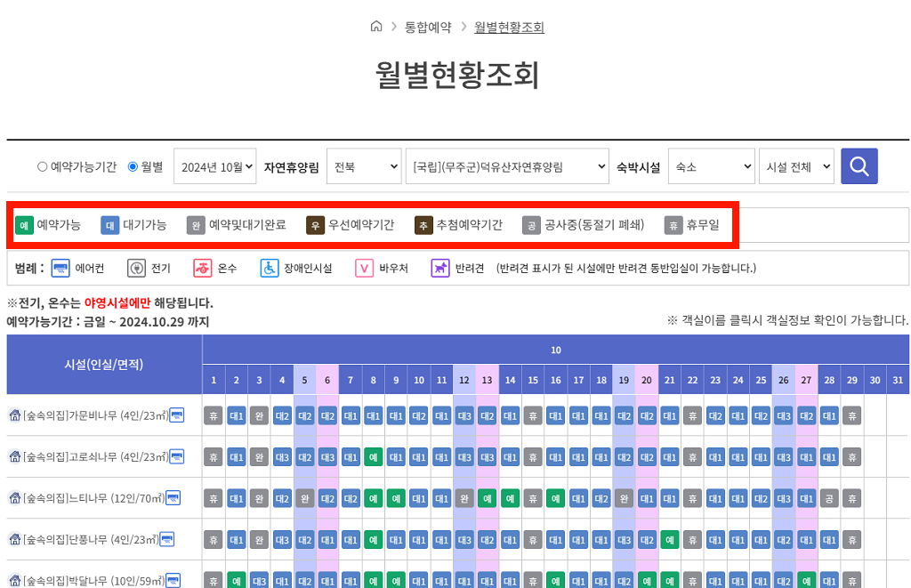Click the 장애인시설 wheelchair accessibility legend icon
The image size is (911, 588).
270,268
